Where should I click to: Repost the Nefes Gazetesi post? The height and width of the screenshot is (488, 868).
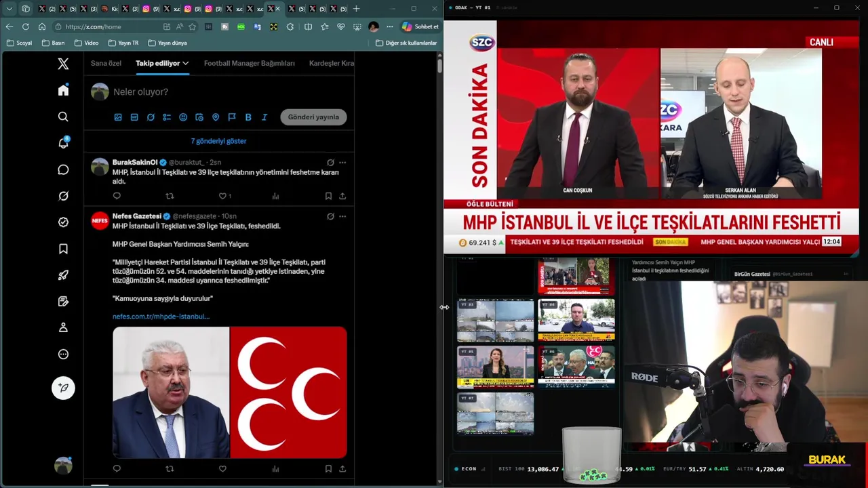(170, 468)
